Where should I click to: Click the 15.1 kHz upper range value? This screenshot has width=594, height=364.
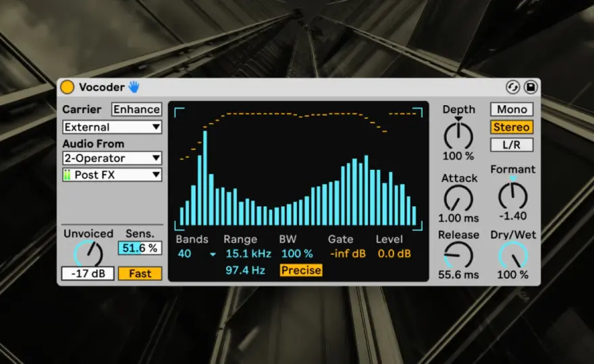pyautogui.click(x=248, y=254)
